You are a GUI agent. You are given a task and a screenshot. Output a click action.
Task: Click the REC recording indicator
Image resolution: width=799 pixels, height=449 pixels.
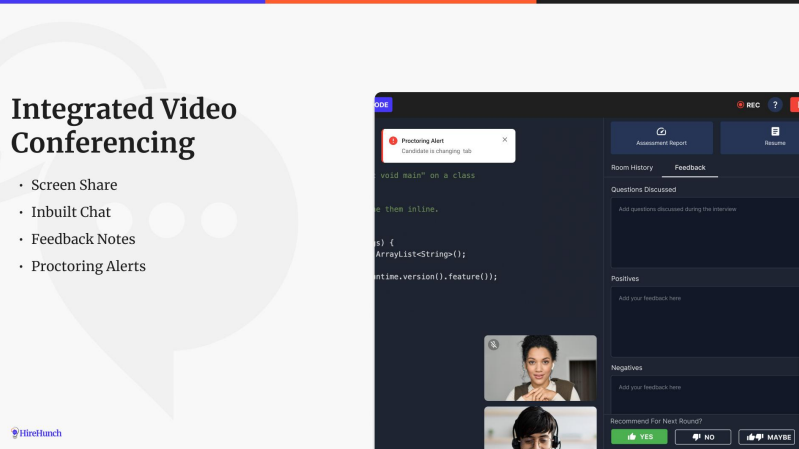click(x=748, y=105)
